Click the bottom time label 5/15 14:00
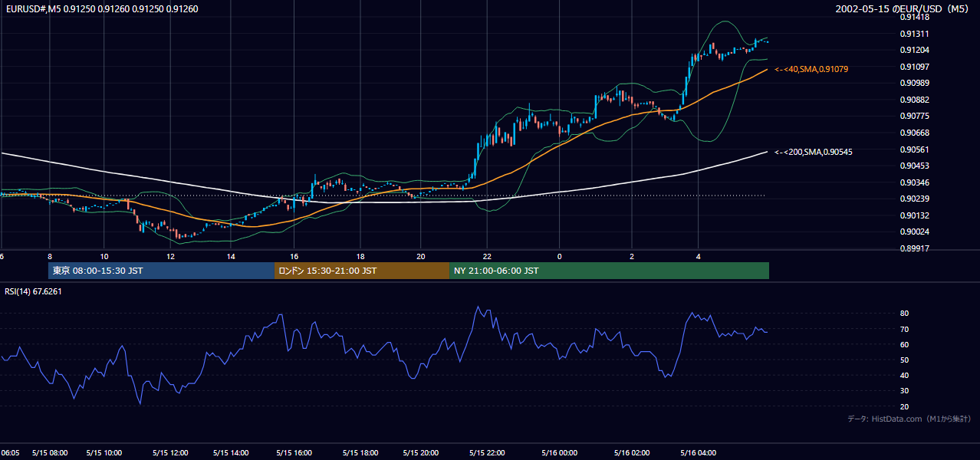980x460 pixels. [x=231, y=452]
